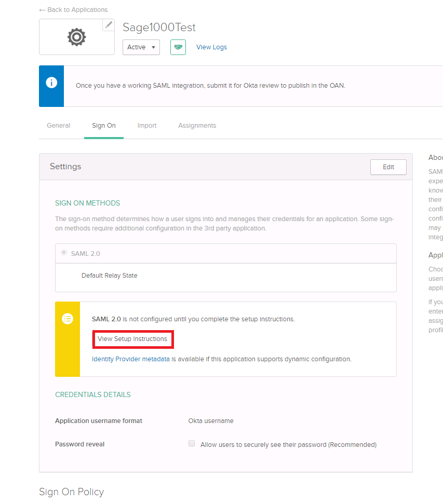Click the Edit button in Settings

[x=388, y=167]
